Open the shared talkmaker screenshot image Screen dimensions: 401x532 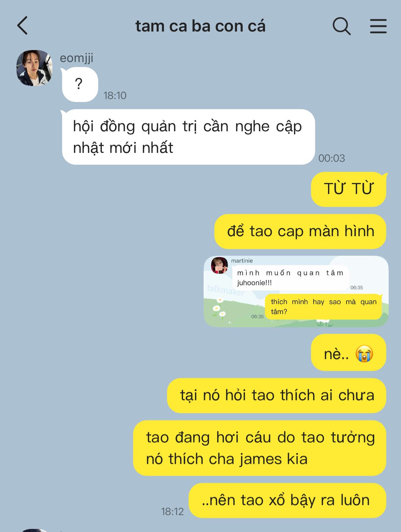click(x=296, y=291)
